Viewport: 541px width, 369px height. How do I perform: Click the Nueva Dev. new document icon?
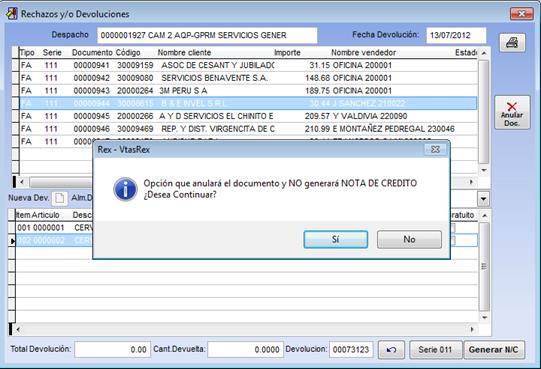[60, 198]
